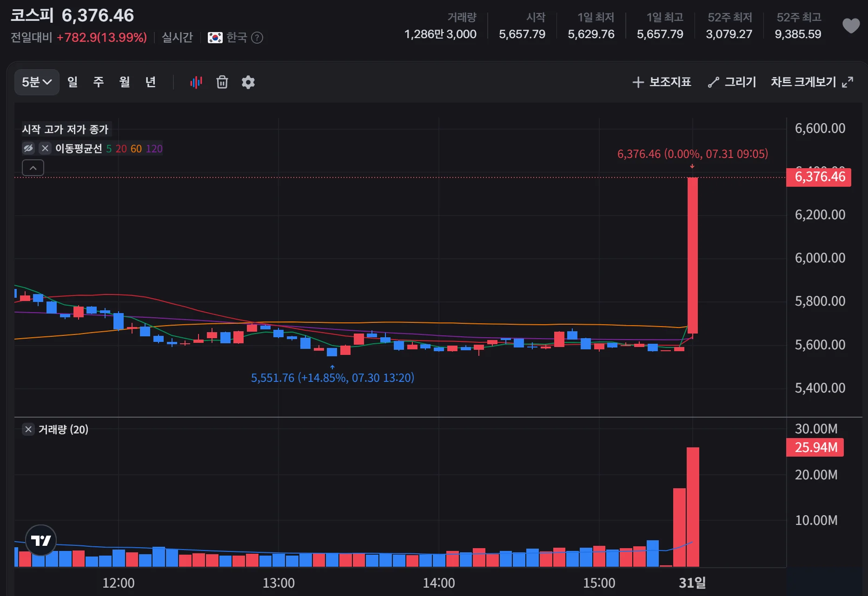Switch to the 일 daily tab
Image resolution: width=868 pixels, height=596 pixels.
73,82
